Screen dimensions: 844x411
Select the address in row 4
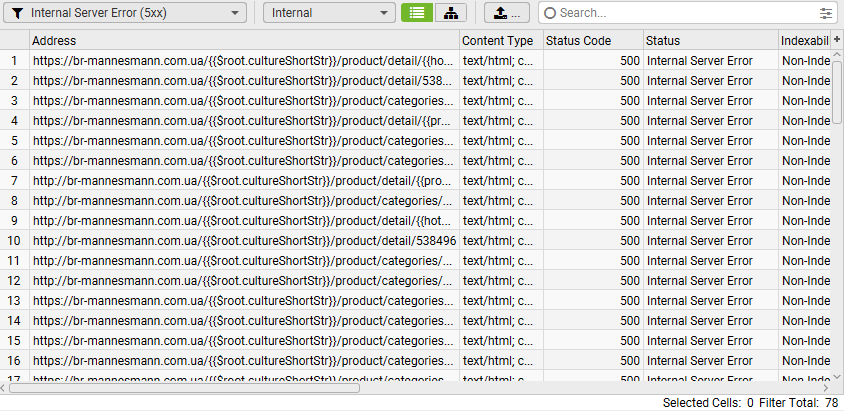click(244, 121)
